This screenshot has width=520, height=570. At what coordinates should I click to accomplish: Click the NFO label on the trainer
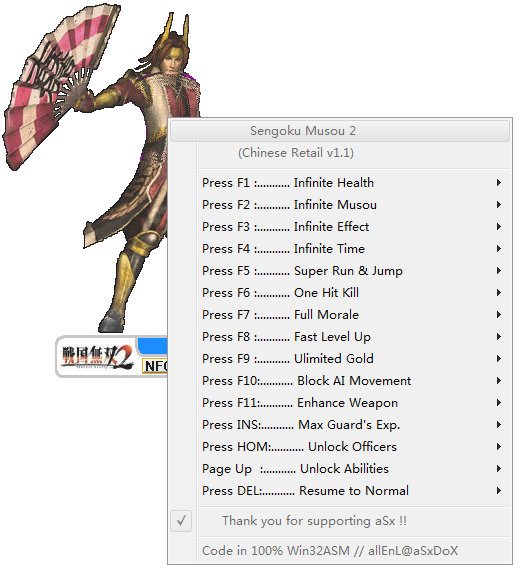156,366
